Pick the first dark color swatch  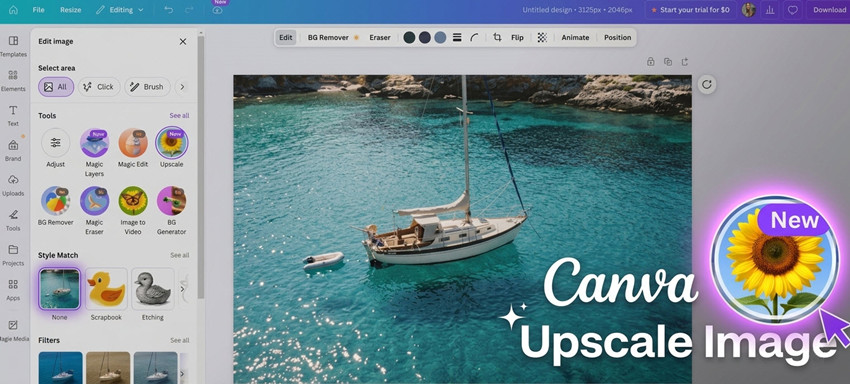tap(409, 37)
